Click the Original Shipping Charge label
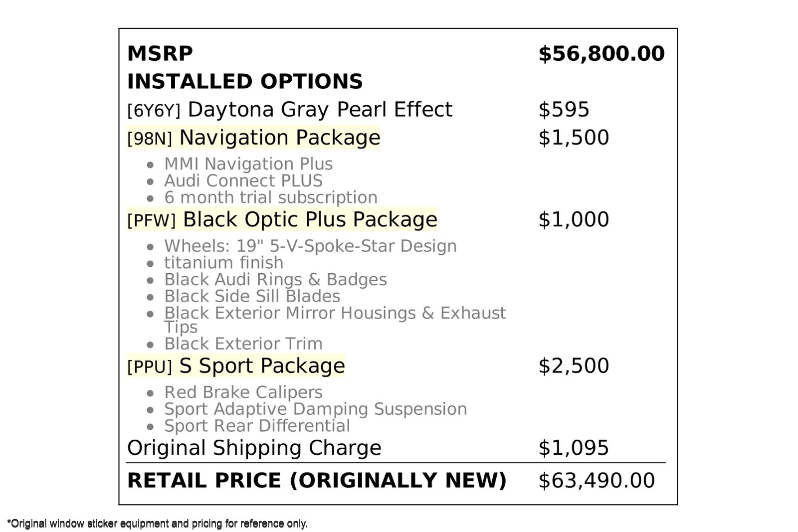 [x=254, y=448]
